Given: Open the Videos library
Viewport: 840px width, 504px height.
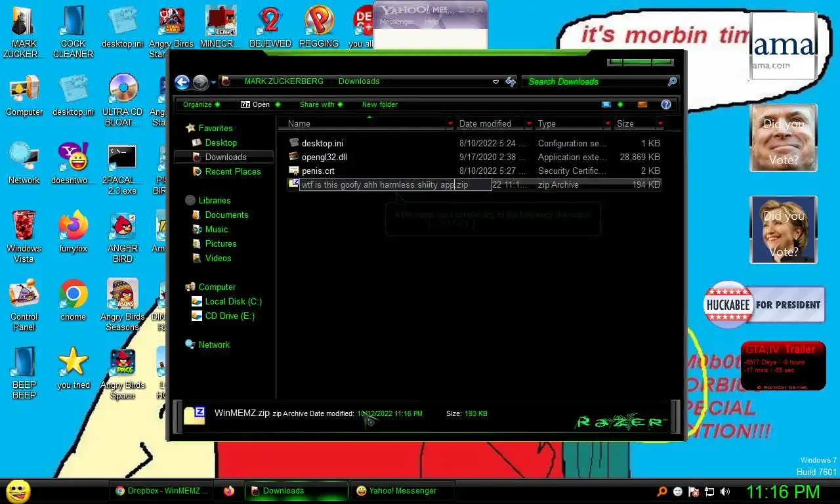Looking at the screenshot, I should point(218,258).
